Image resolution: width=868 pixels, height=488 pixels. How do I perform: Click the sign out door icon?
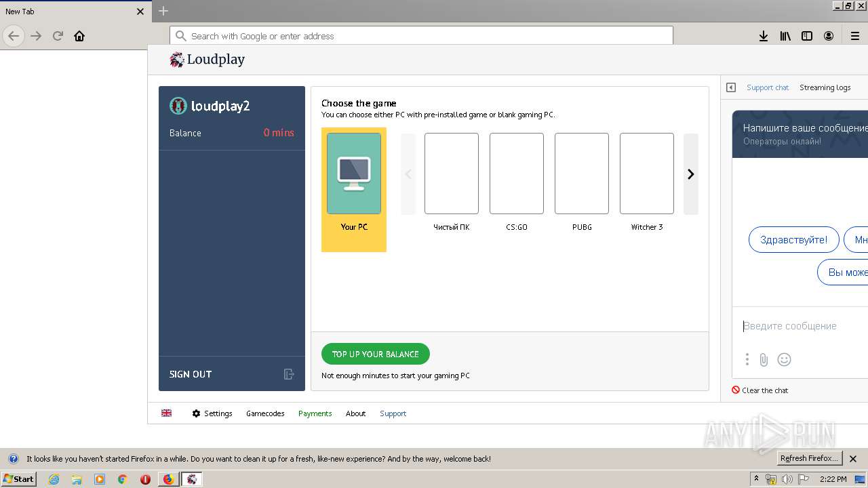289,374
